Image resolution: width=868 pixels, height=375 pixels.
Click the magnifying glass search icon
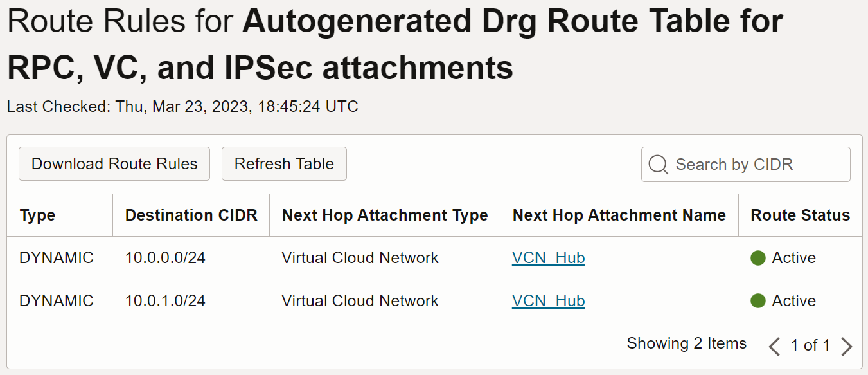[658, 165]
